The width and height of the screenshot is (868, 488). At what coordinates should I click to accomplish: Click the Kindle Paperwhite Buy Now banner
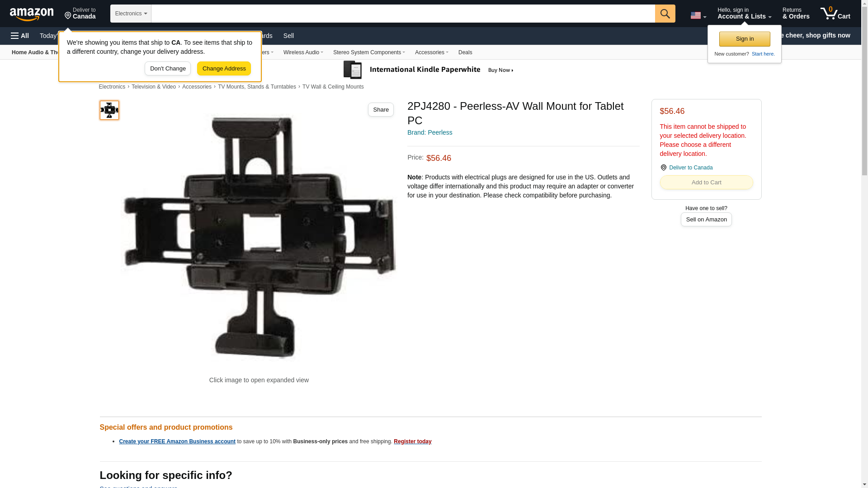click(429, 70)
